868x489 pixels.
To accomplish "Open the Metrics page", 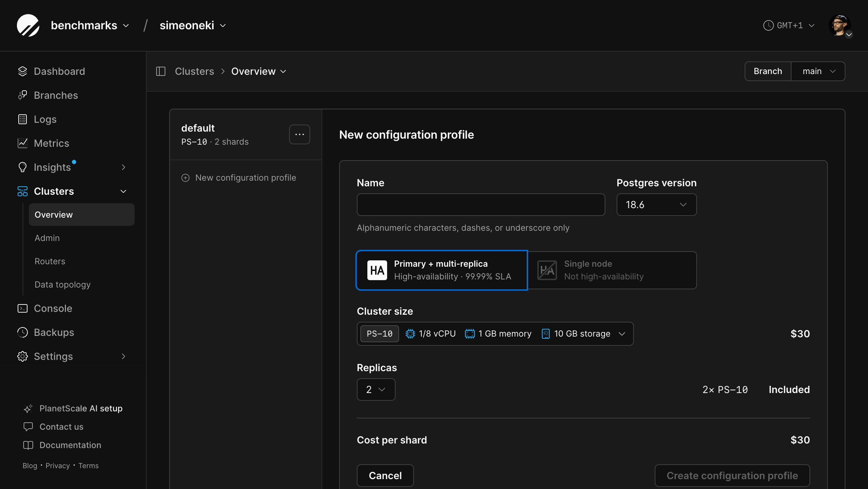I will pyautogui.click(x=51, y=143).
